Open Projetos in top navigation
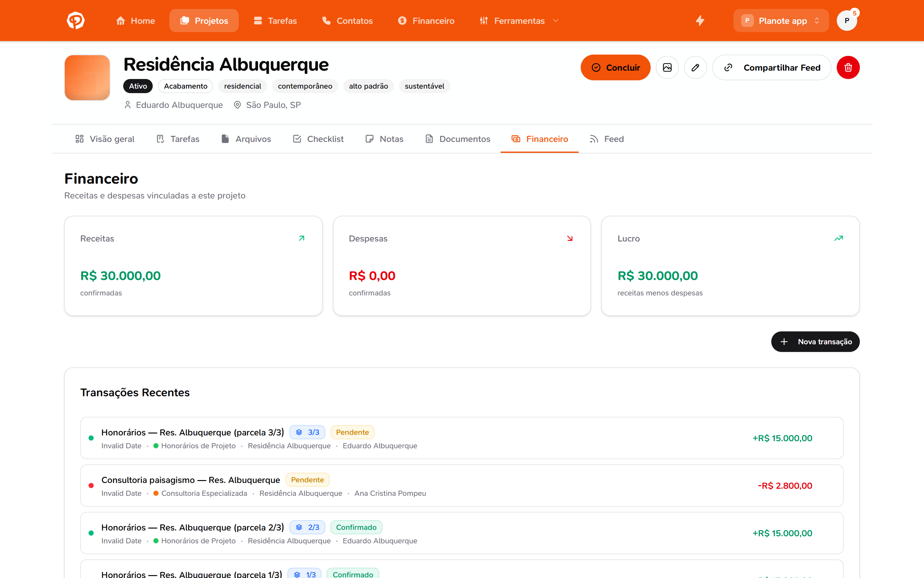Viewport: 924px width, 578px height. coord(204,21)
